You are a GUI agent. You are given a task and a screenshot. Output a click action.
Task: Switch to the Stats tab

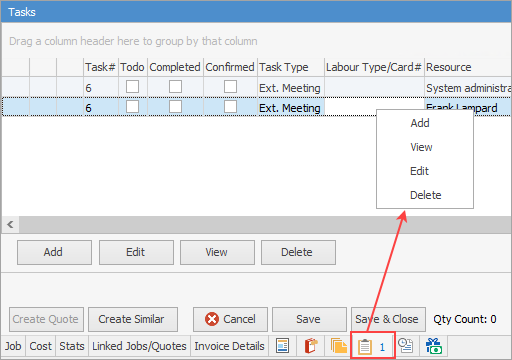[x=72, y=346]
